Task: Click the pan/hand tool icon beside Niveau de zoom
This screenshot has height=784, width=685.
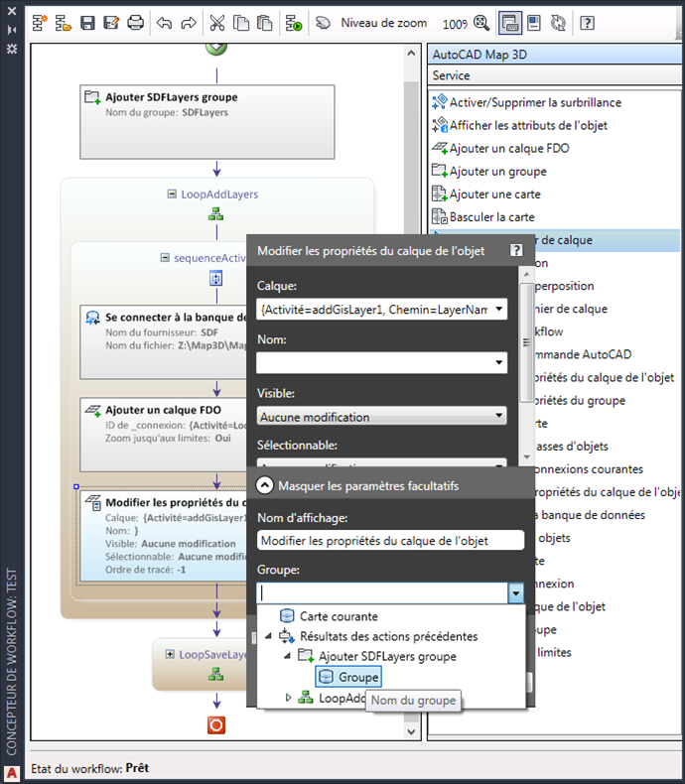Action: [323, 23]
